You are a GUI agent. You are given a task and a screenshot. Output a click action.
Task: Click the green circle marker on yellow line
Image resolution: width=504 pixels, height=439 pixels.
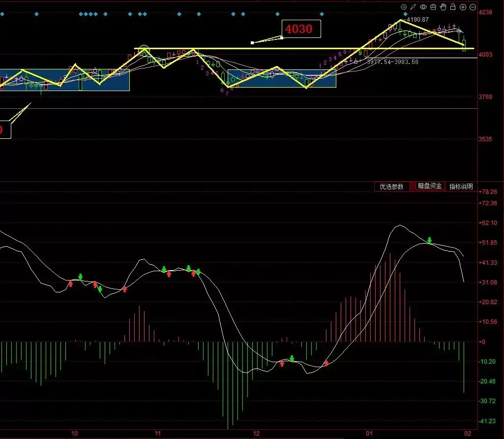coord(144,50)
